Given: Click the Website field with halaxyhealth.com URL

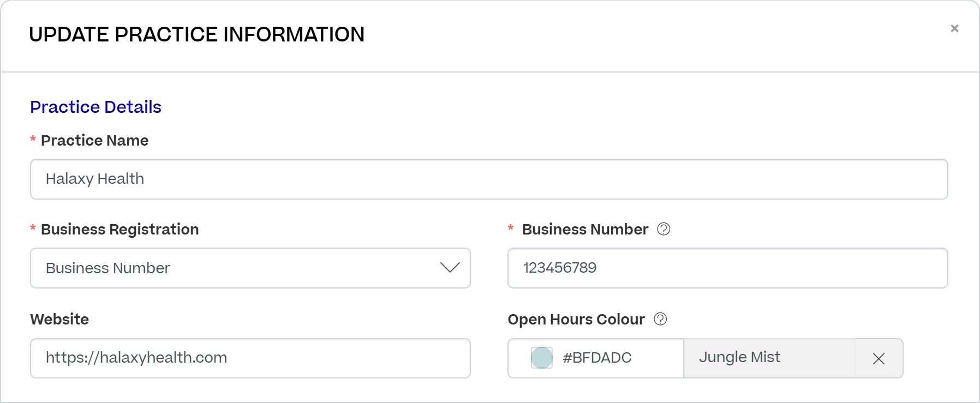Looking at the screenshot, I should click(x=250, y=358).
